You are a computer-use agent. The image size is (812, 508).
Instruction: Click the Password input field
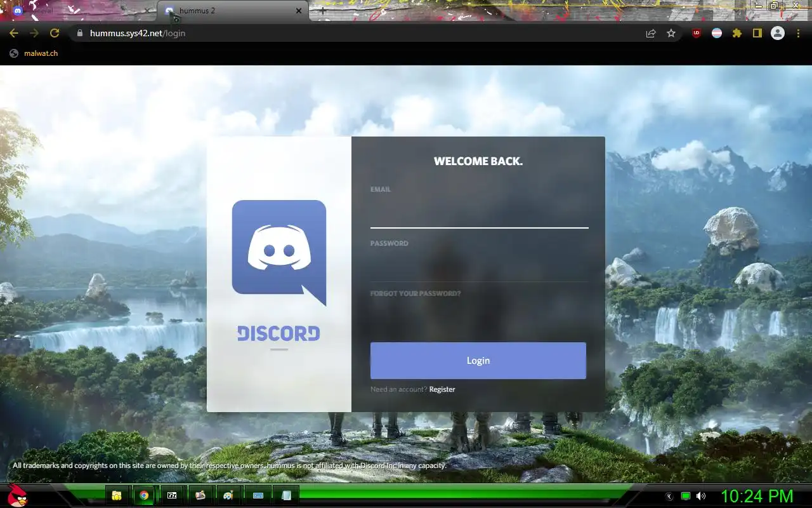(479, 267)
